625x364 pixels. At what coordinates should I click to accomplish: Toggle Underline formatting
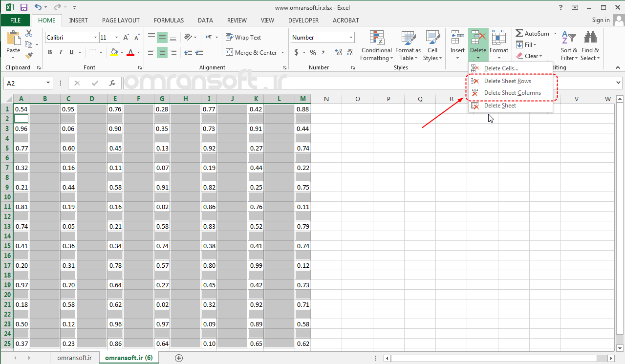pyautogui.click(x=72, y=52)
